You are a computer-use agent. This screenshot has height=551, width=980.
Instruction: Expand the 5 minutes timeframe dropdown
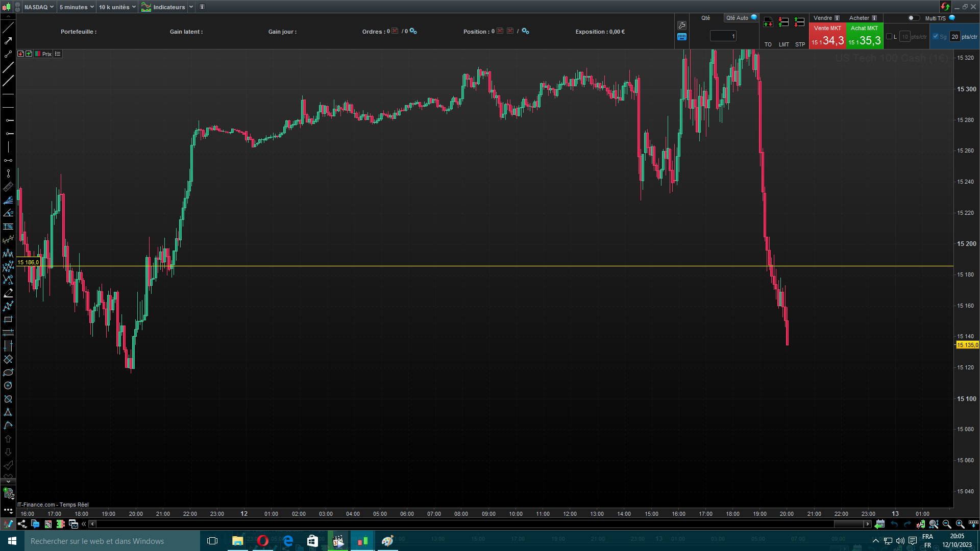[x=77, y=7]
